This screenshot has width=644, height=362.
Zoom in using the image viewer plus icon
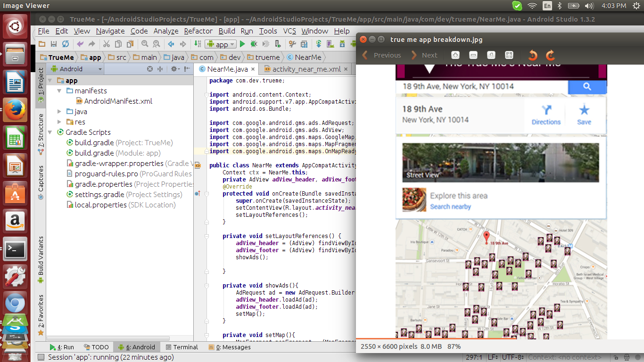(x=455, y=55)
